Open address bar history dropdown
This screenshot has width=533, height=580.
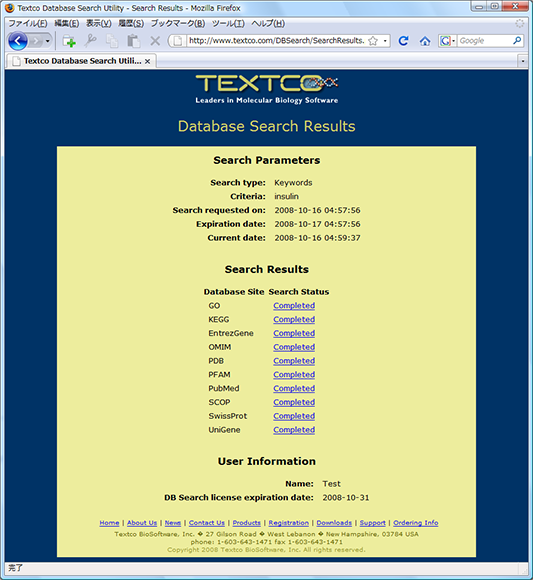tap(385, 41)
